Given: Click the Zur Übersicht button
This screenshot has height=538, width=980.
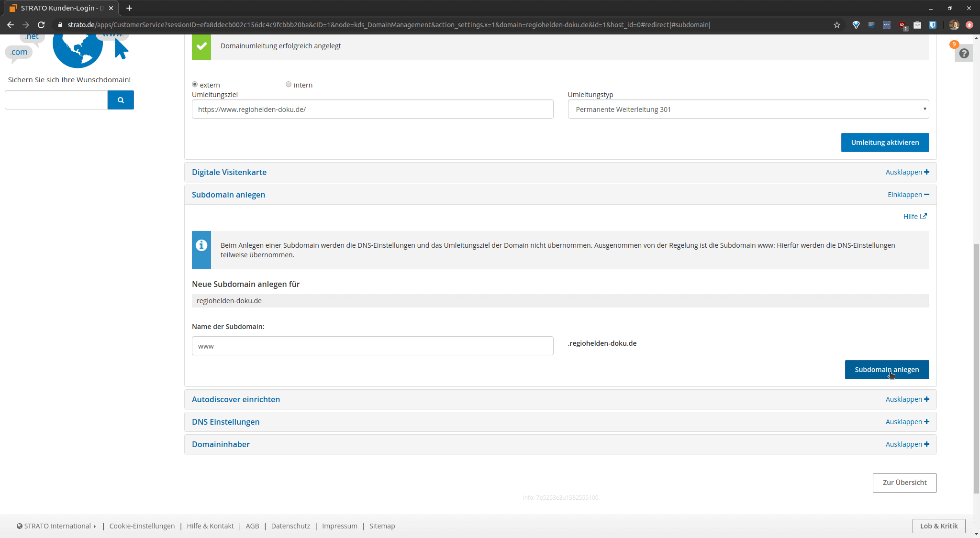Looking at the screenshot, I should (904, 483).
